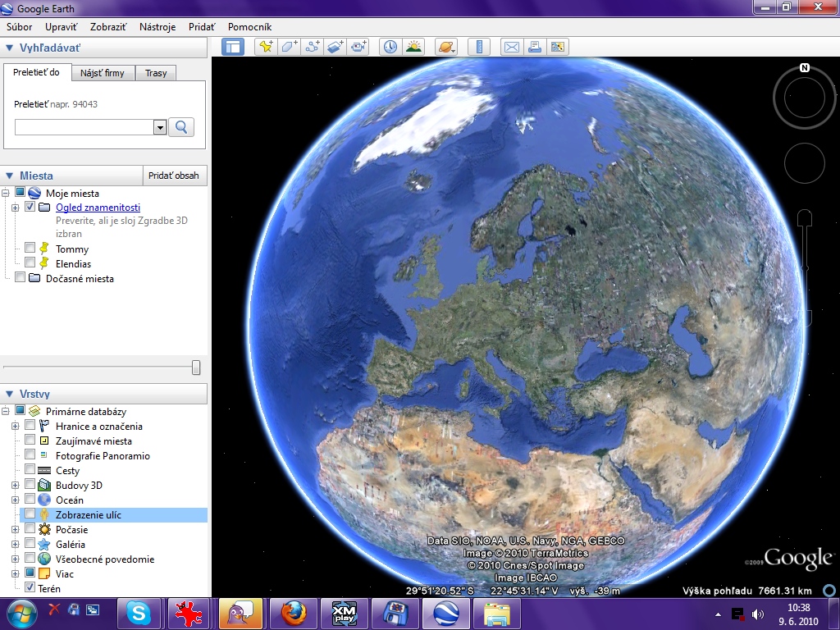Screen dimensions: 840x630
Task: Open Firefox from the taskbar
Action: (x=294, y=614)
